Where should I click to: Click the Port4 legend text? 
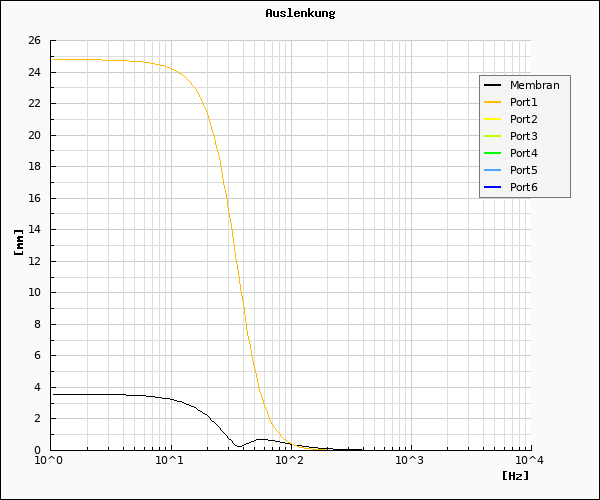coord(523,153)
